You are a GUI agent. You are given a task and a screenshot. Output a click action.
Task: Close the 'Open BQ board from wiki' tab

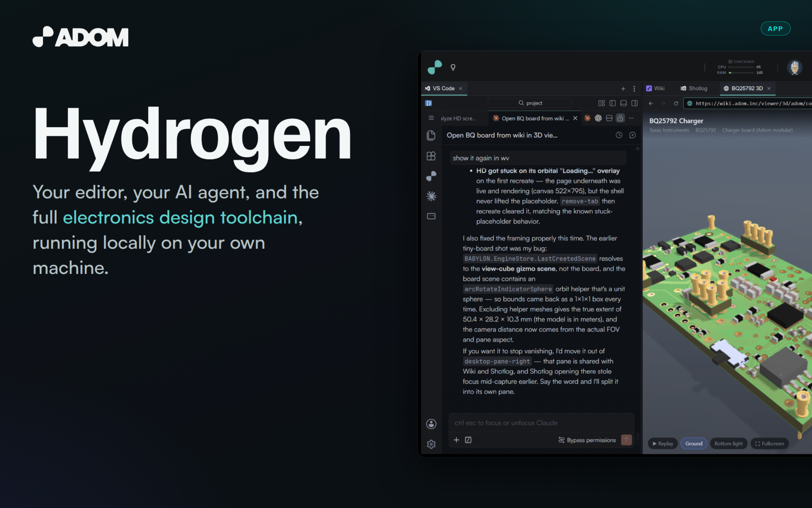click(x=575, y=118)
